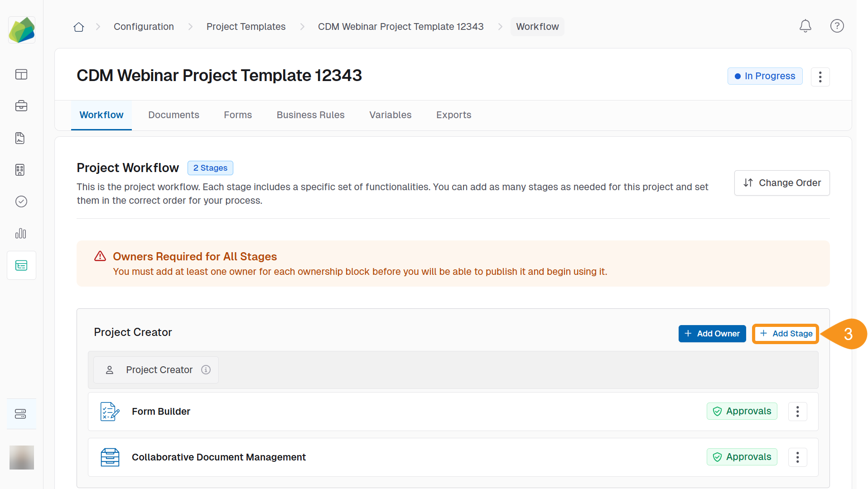Viewport: 868px width, 489px height.
Task: Open the notifications bell
Action: pos(805,26)
